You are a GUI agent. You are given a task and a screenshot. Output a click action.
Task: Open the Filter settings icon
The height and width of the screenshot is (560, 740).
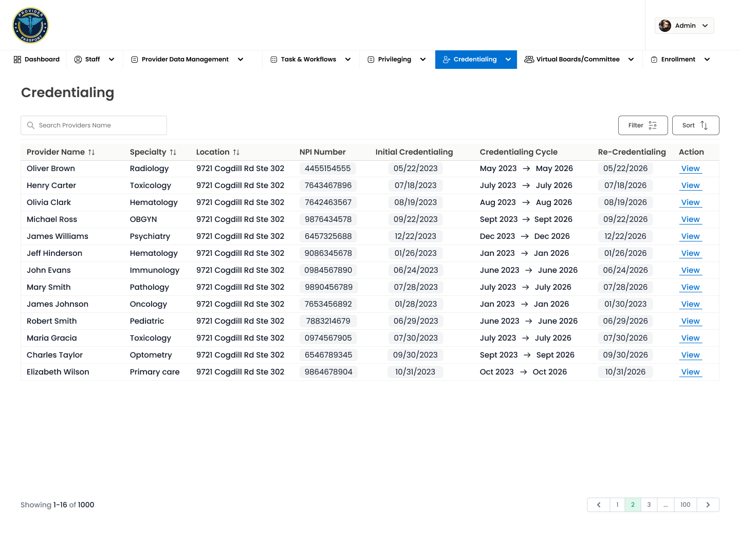pyautogui.click(x=653, y=125)
